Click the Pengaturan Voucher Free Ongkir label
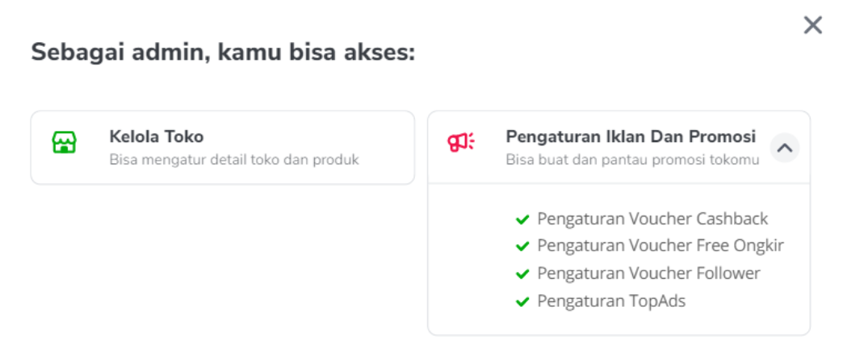Image resolution: width=868 pixels, height=353 pixels. [x=660, y=246]
